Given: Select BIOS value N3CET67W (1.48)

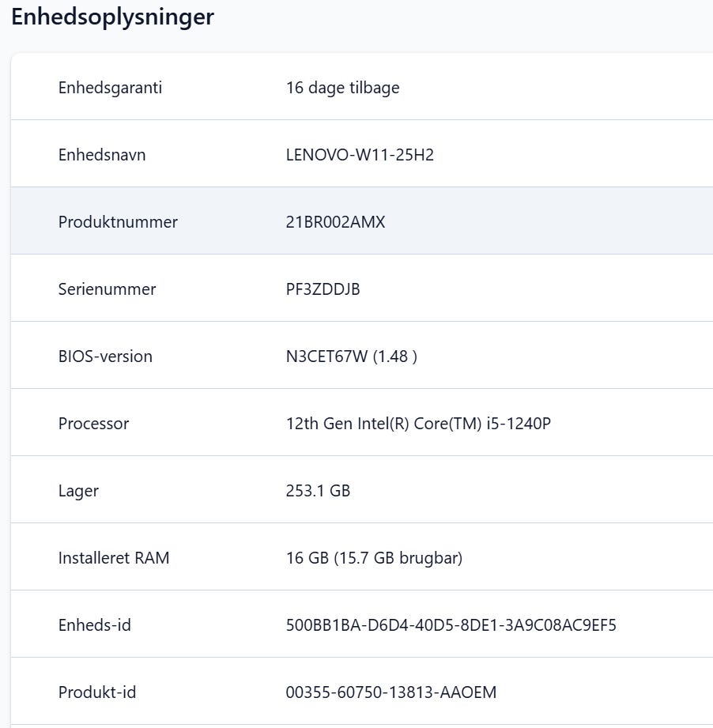Looking at the screenshot, I should pyautogui.click(x=351, y=356).
